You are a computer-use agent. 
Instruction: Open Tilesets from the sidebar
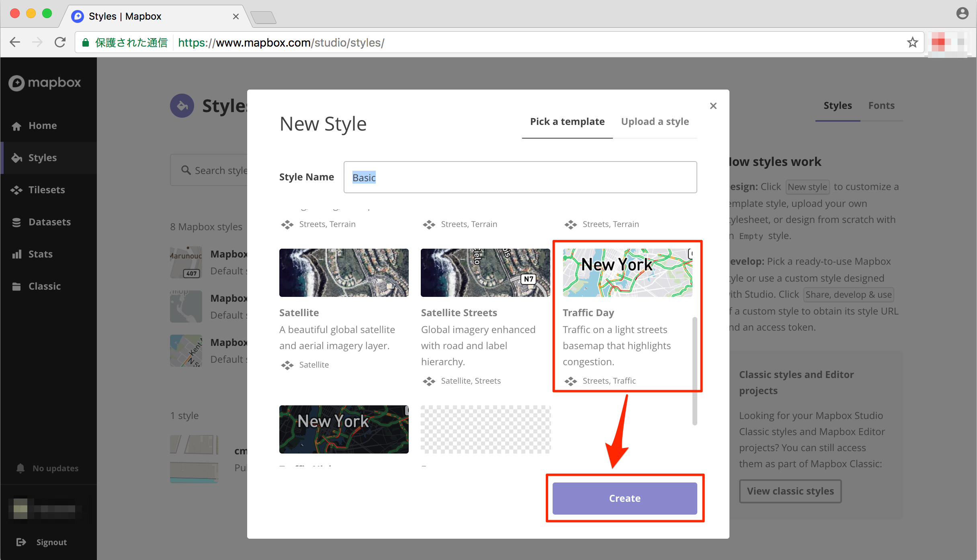(46, 190)
